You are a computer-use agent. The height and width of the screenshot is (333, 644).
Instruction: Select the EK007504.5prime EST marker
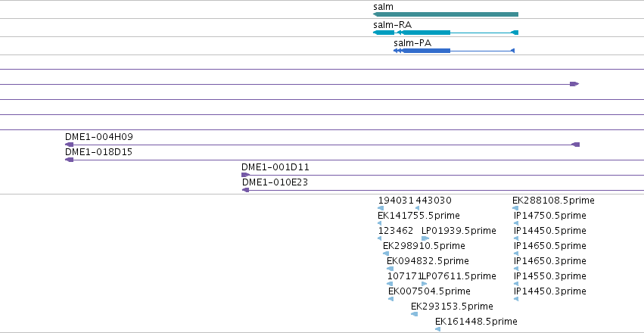390,299
